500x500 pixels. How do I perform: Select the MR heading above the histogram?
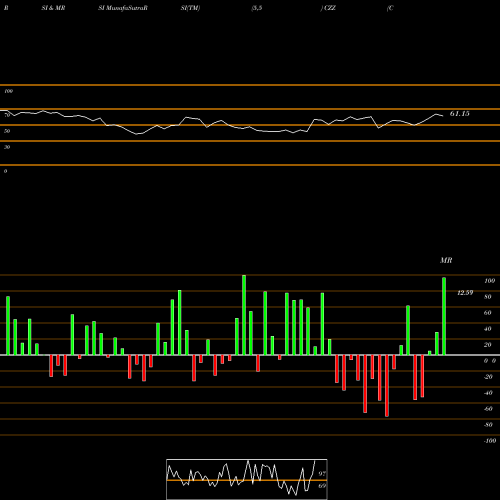pos(446,260)
